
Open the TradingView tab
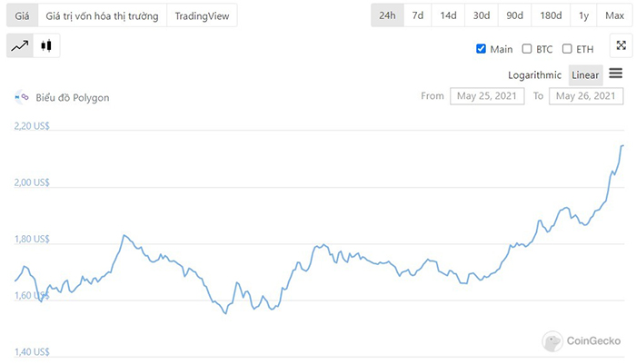pos(203,16)
